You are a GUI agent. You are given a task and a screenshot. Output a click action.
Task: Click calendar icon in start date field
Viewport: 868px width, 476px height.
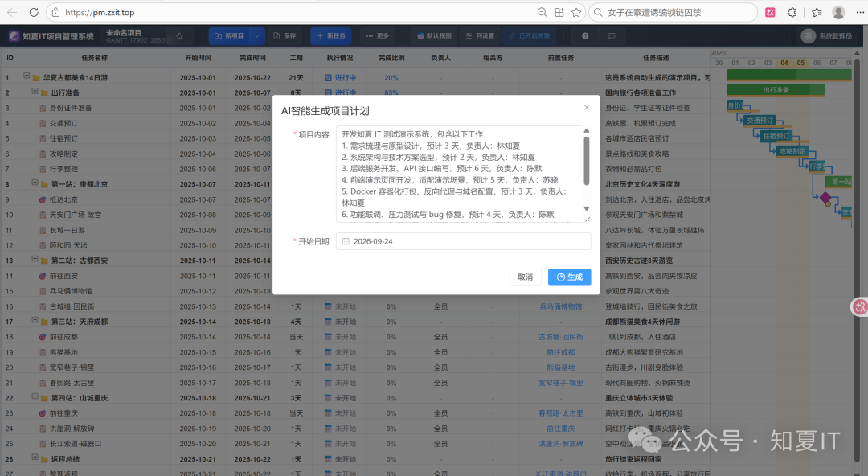(346, 241)
